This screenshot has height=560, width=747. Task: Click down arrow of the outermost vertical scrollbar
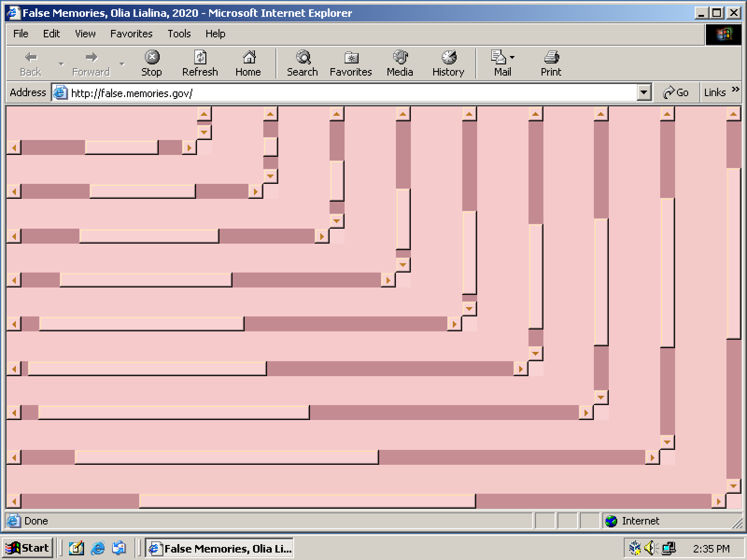point(734,486)
